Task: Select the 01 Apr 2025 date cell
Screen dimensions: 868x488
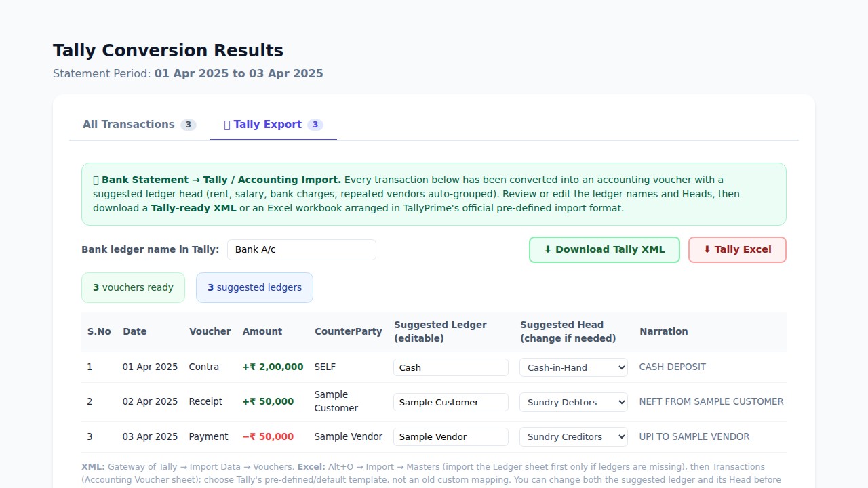Action: 150,367
